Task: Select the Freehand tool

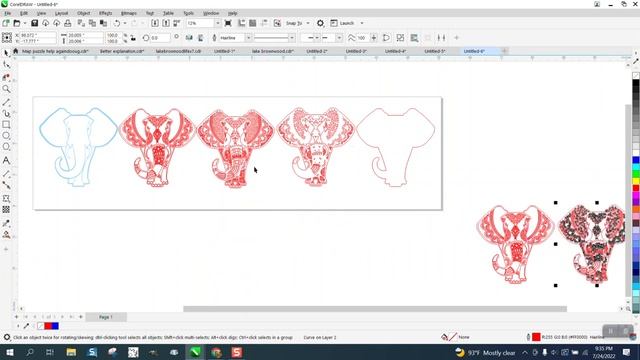Action: (6, 102)
